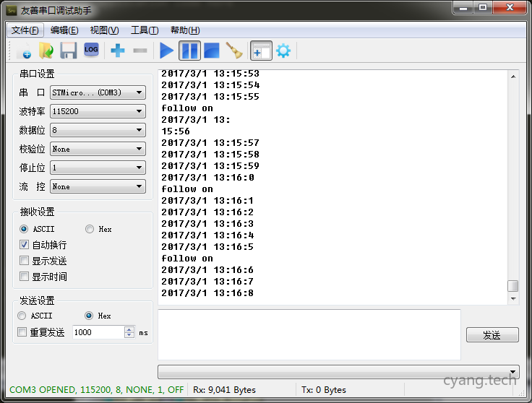This screenshot has width=532, height=403.
Task: Click the LOG toolbar icon
Action: point(91,50)
